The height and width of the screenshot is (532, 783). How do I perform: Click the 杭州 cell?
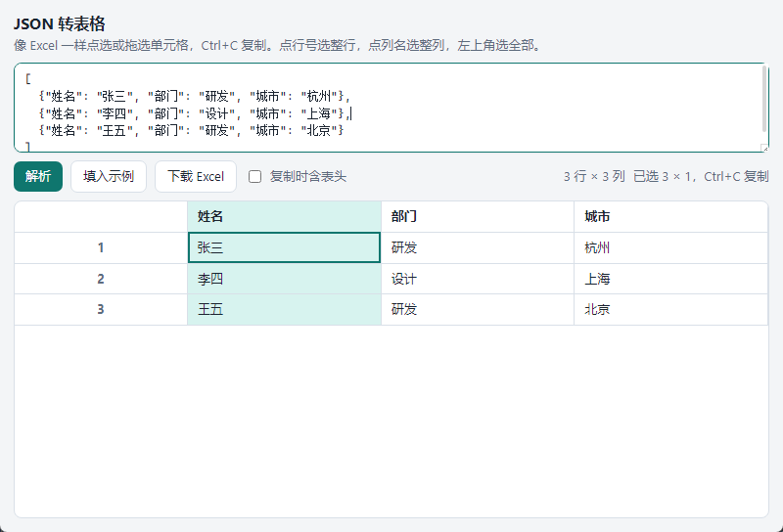coord(670,247)
